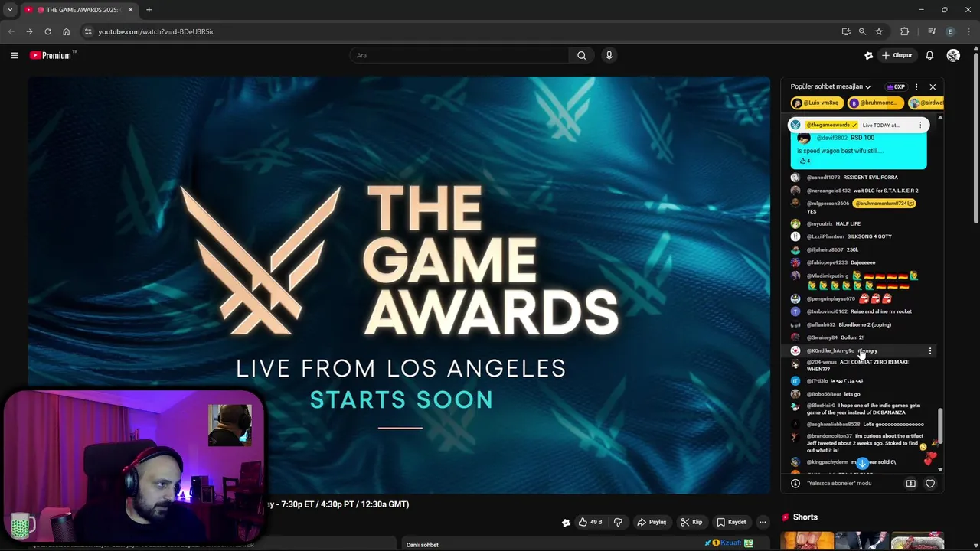
Task: Open the pinned @thegameawards message
Action: [858, 125]
